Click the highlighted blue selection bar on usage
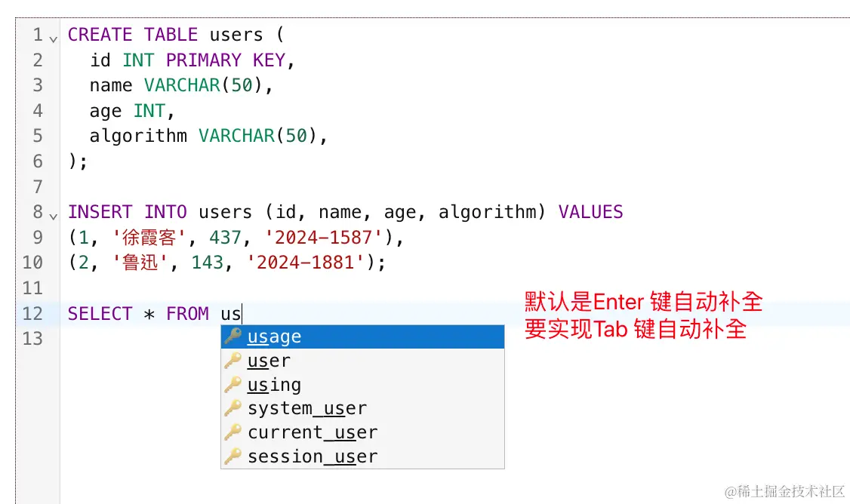 362,337
